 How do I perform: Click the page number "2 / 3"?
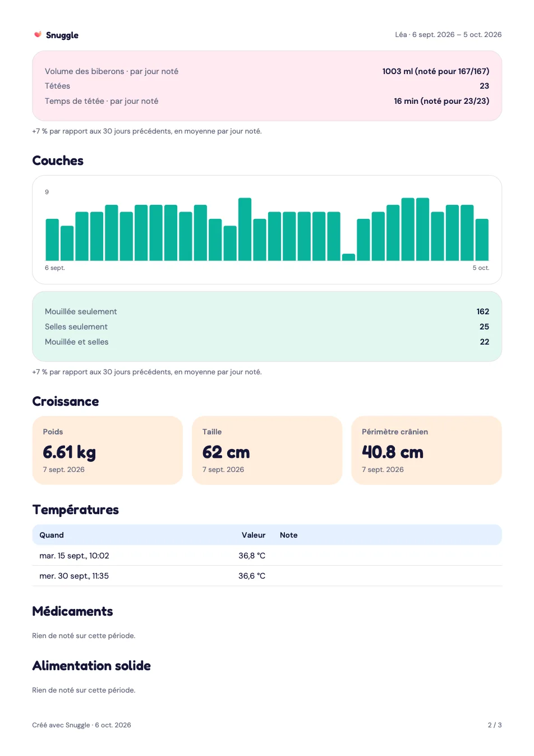(x=495, y=725)
